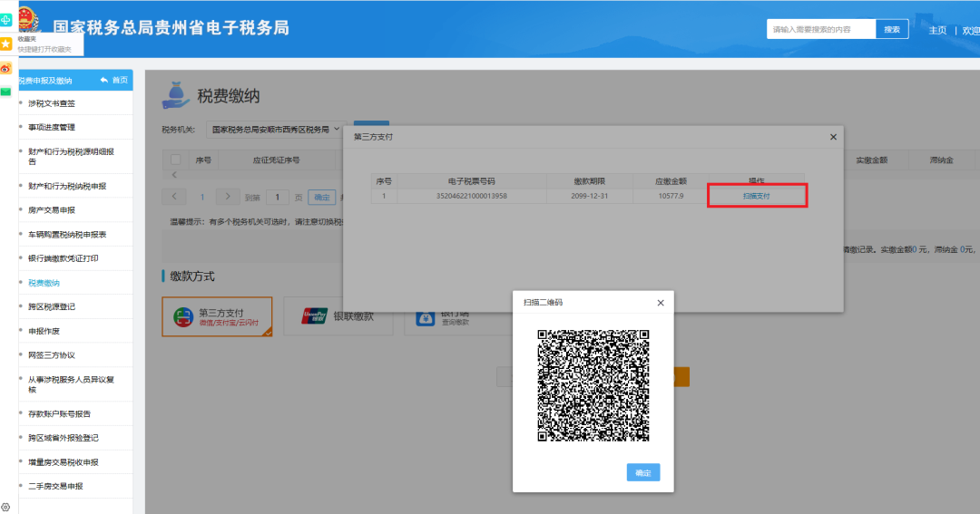Click the table horizontal scroll left arrow
980x514 pixels.
(x=174, y=175)
